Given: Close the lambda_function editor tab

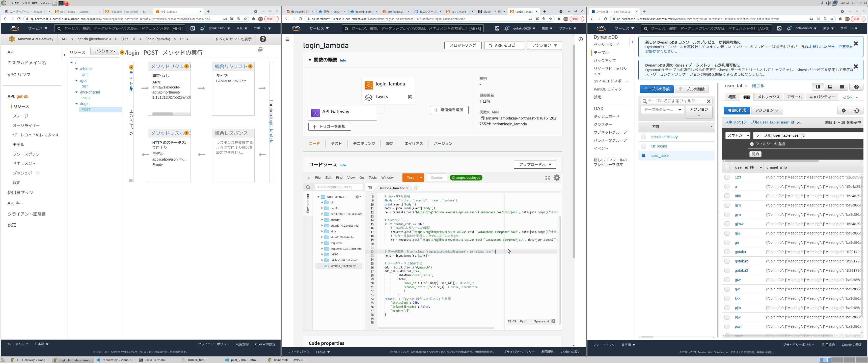Looking at the screenshot, I should (407, 188).
